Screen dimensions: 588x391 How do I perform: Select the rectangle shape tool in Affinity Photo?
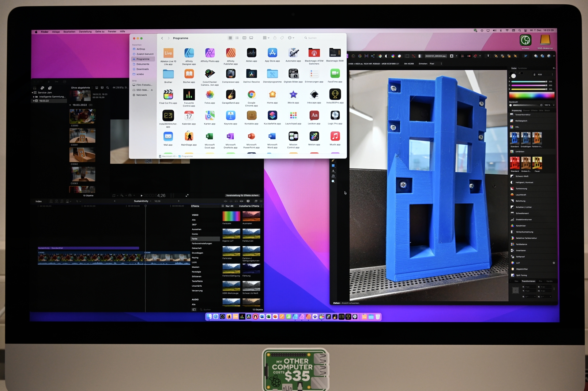(333, 166)
